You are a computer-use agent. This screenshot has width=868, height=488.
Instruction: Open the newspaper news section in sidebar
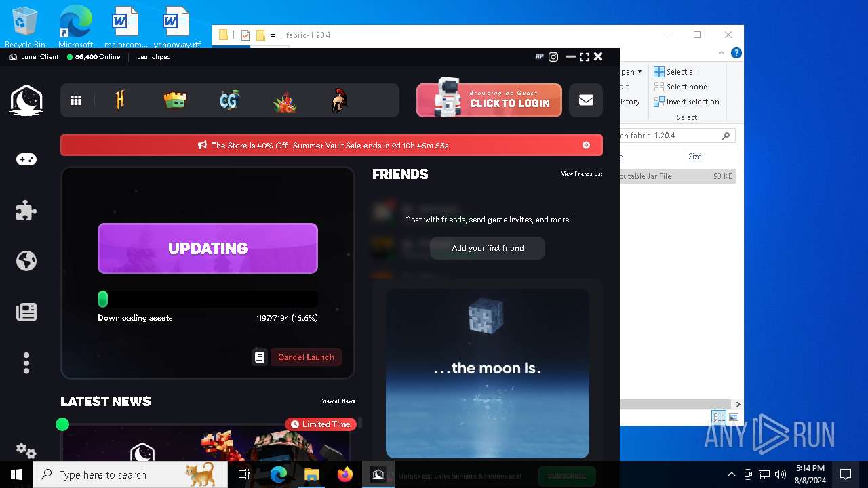coord(26,312)
